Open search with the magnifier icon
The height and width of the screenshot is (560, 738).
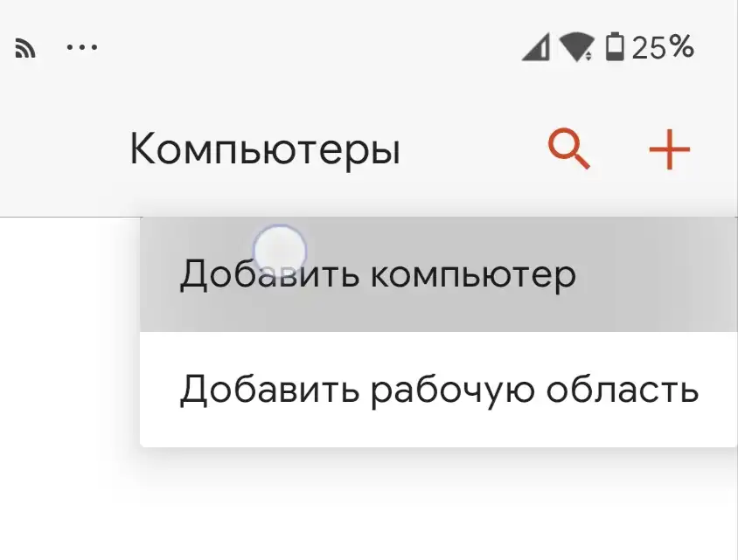(569, 149)
